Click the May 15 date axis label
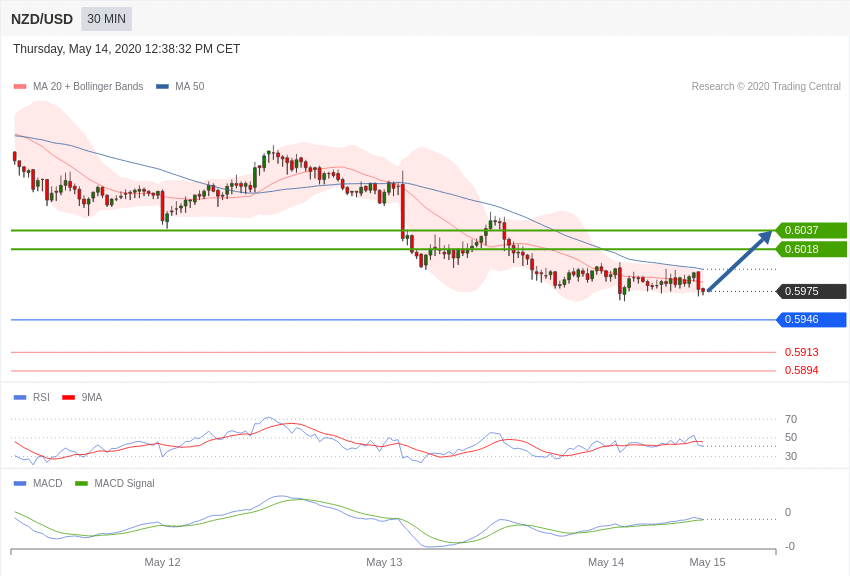850x576 pixels. (x=707, y=562)
